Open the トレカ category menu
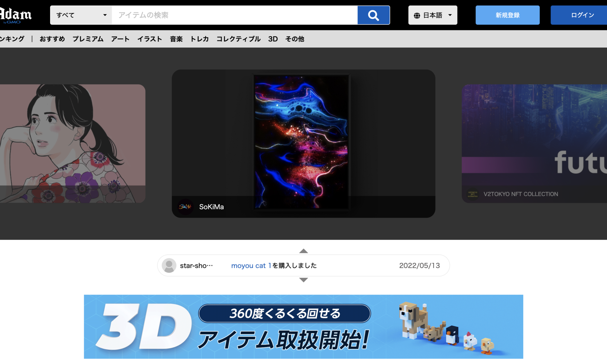The width and height of the screenshot is (607, 364). [199, 39]
